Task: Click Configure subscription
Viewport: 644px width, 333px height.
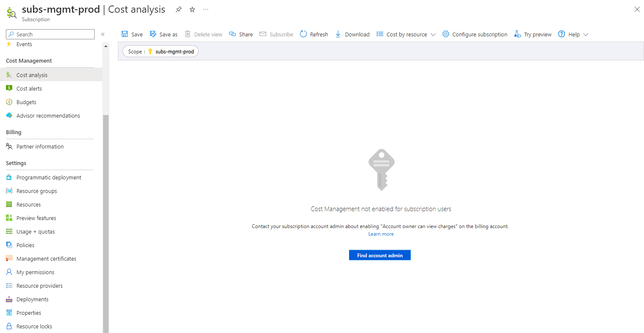Action: point(475,34)
